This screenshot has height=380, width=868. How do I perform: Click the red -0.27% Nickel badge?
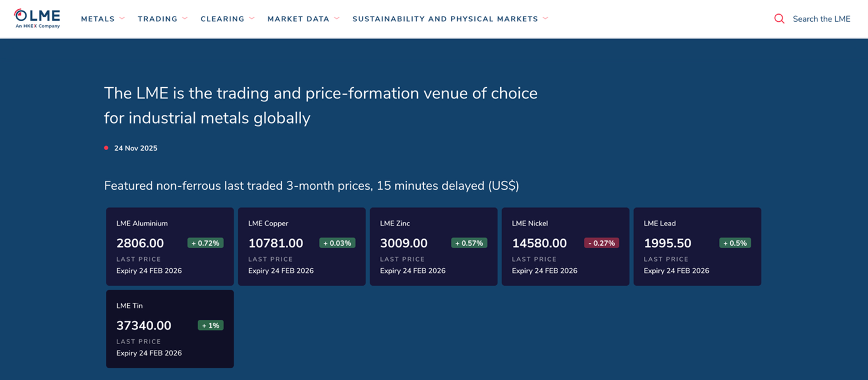pos(601,243)
